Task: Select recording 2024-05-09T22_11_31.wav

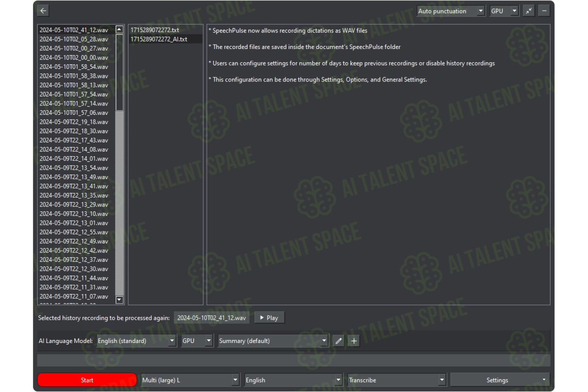Action: pos(76,287)
